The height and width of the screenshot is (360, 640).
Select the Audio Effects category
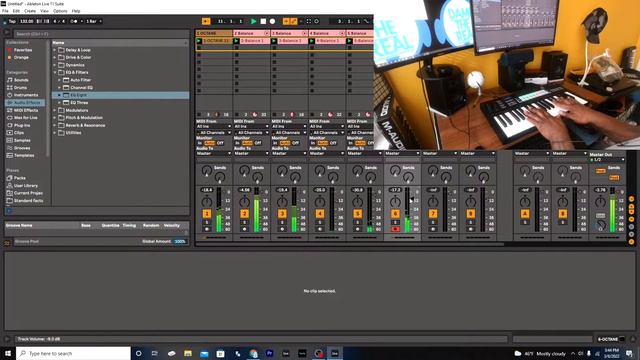coord(24,103)
